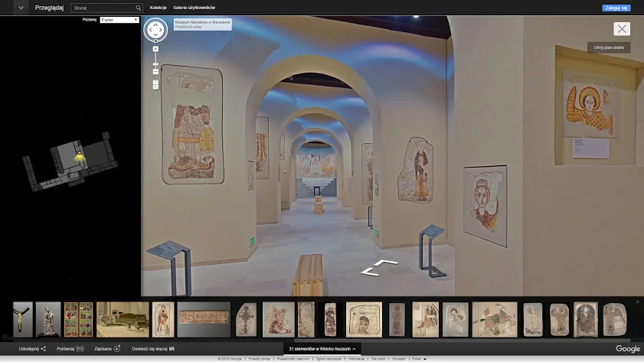Open the Google+ footer link

[x=399, y=359]
